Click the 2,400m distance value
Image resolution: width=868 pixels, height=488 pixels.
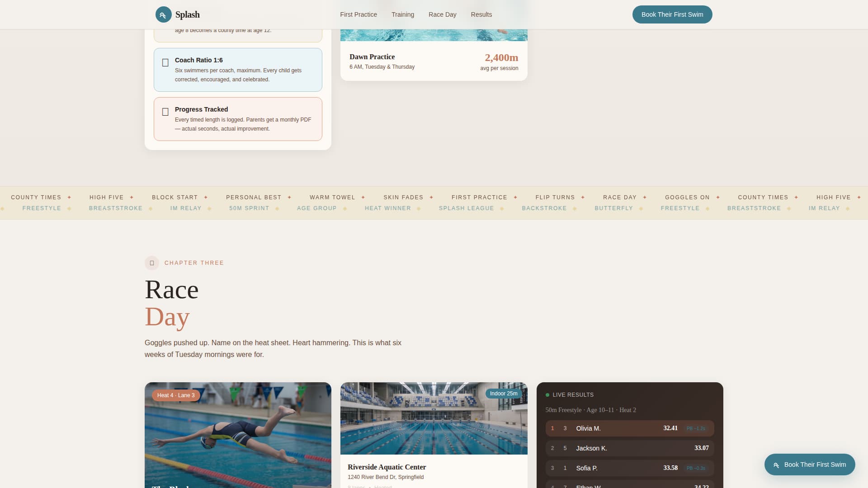pyautogui.click(x=501, y=57)
